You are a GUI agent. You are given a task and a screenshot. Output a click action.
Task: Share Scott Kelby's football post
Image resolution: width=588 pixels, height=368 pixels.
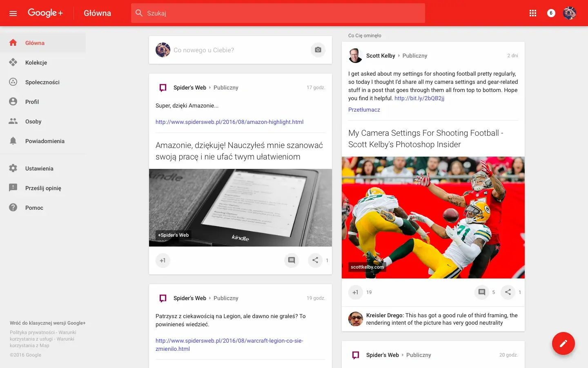(508, 292)
